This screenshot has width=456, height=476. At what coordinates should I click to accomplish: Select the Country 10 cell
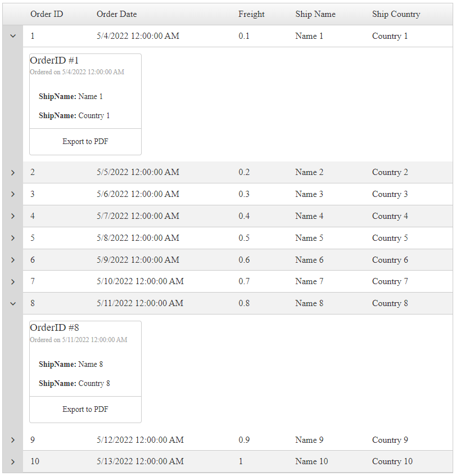pyautogui.click(x=392, y=461)
